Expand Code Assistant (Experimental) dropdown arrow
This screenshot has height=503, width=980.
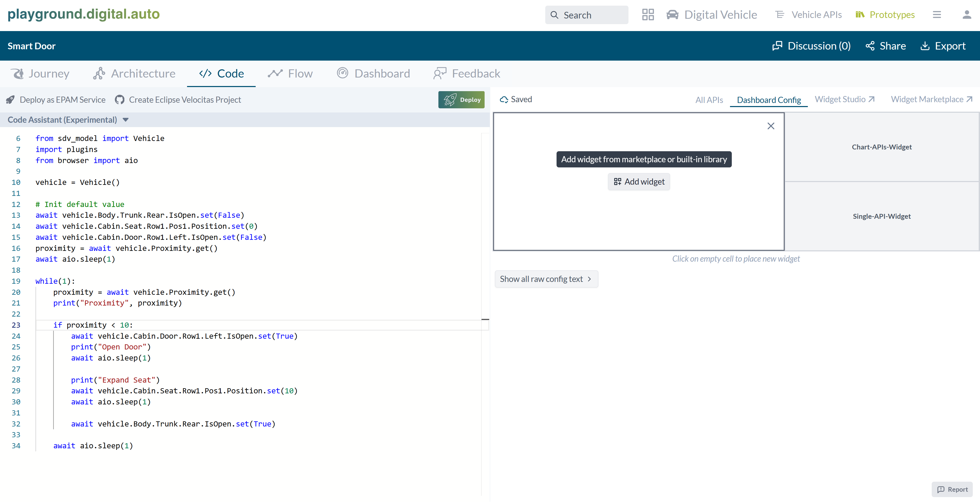(126, 120)
